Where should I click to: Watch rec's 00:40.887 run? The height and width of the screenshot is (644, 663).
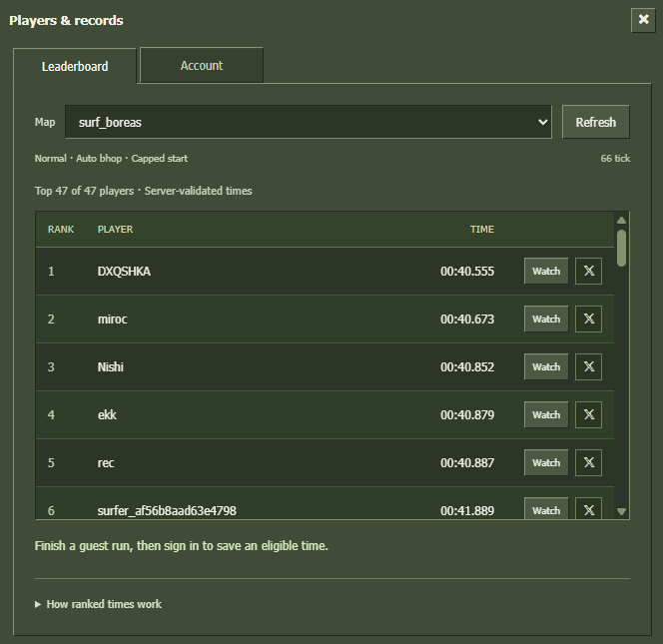point(546,462)
